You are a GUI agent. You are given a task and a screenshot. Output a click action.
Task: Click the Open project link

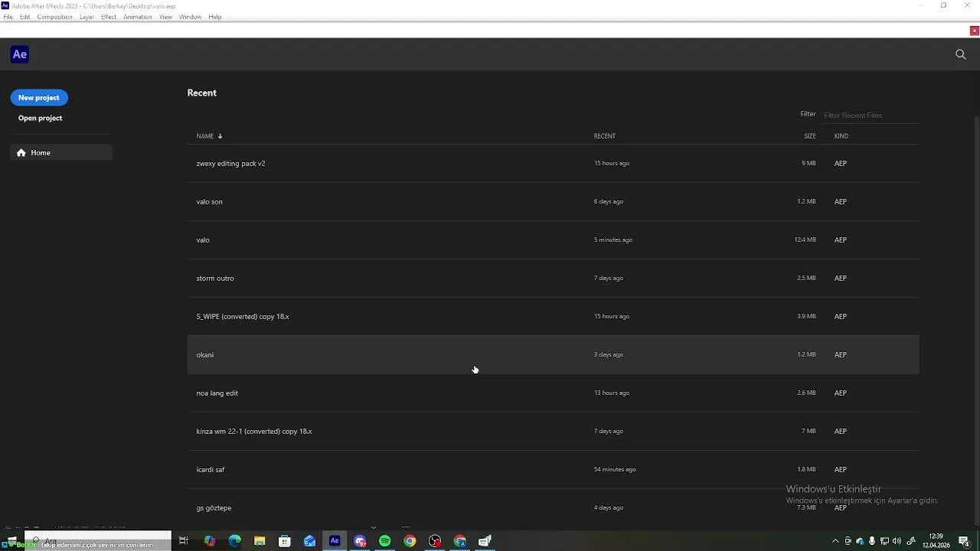(x=41, y=118)
